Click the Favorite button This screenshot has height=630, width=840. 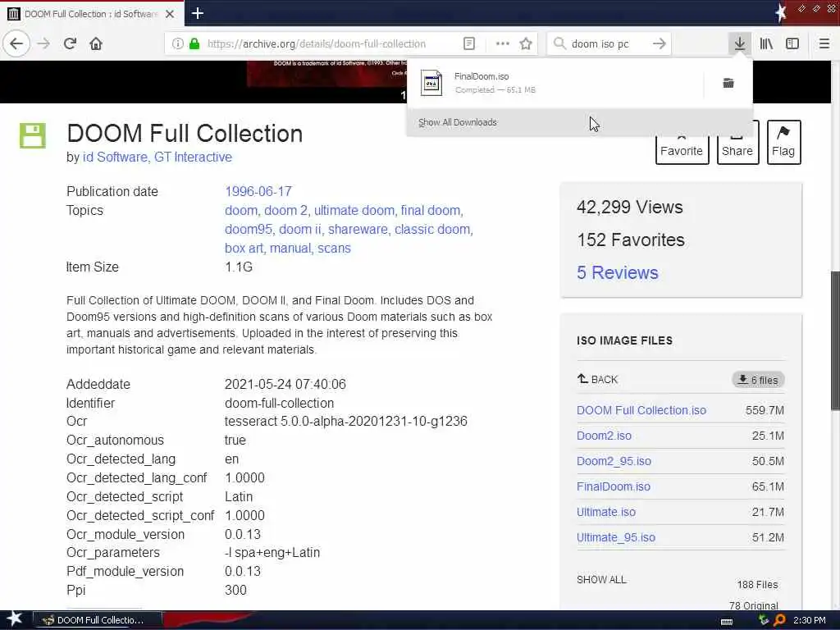pyautogui.click(x=682, y=143)
